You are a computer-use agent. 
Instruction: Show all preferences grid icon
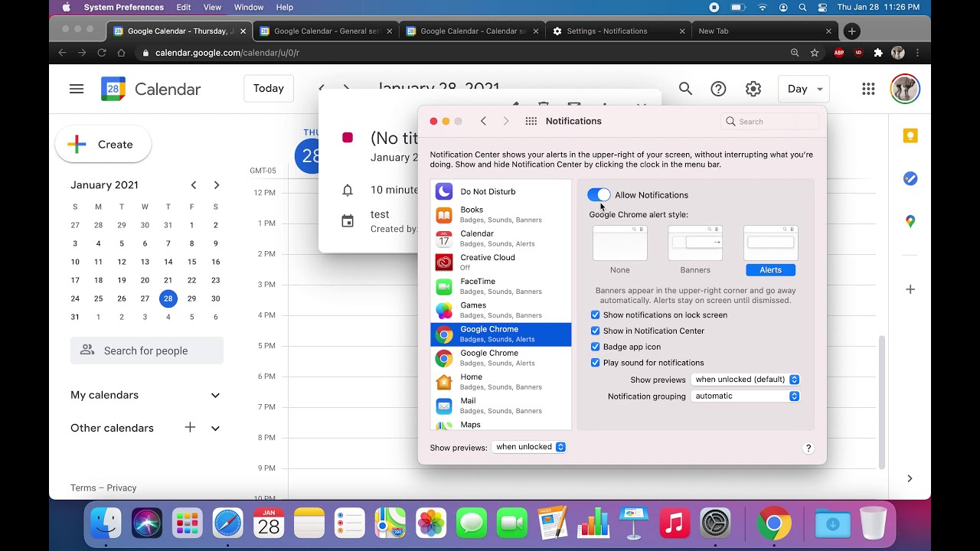tap(531, 122)
